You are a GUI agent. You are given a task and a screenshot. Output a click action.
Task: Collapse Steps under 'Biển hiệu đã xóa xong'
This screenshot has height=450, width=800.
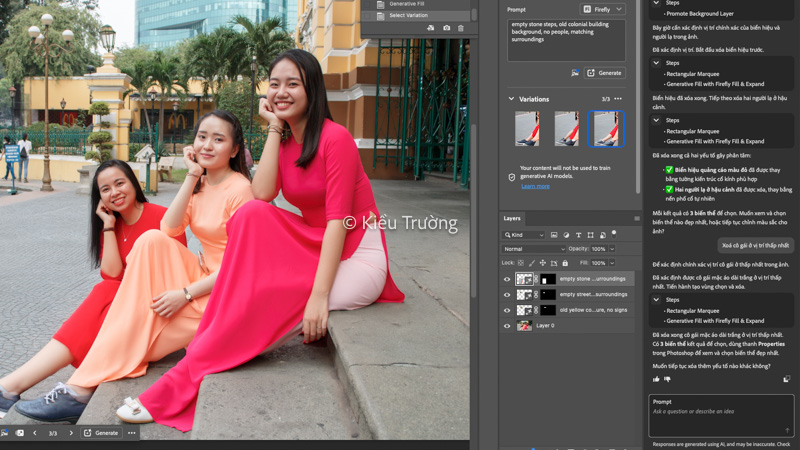click(x=656, y=120)
